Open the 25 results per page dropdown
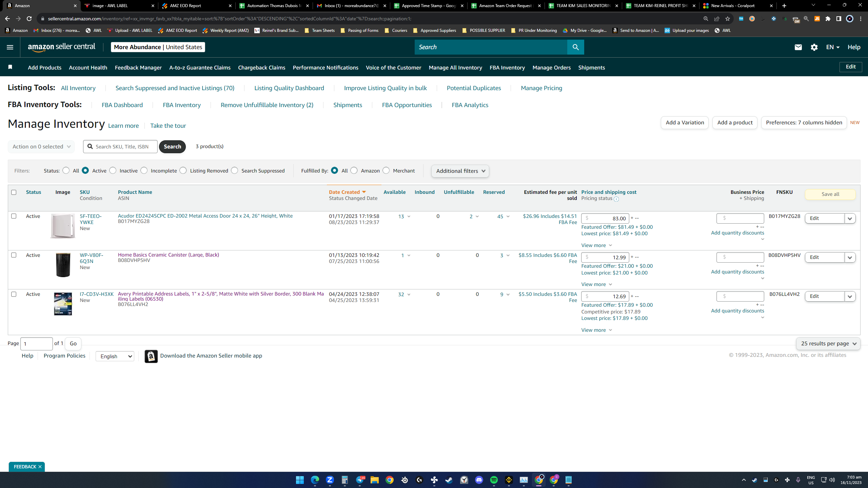Screen dimensions: 868x488 point(828,343)
